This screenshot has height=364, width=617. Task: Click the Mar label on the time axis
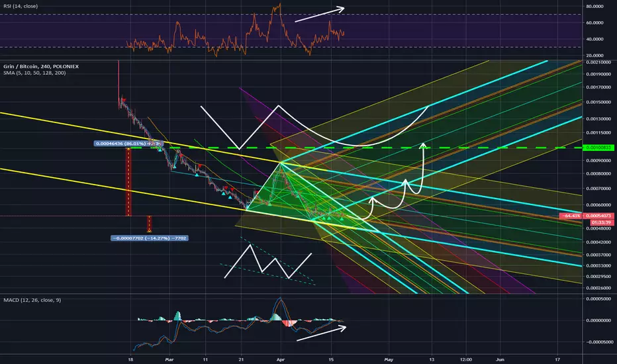(x=169, y=359)
